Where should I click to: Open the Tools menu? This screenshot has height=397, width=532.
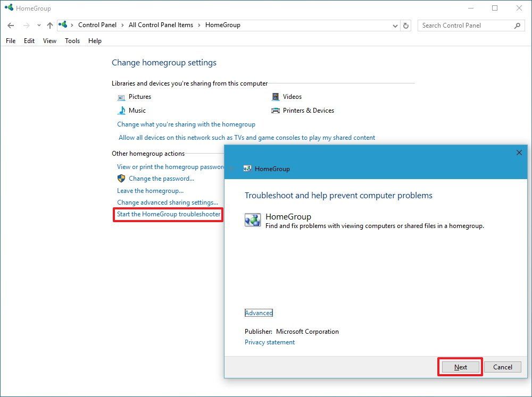[72, 41]
